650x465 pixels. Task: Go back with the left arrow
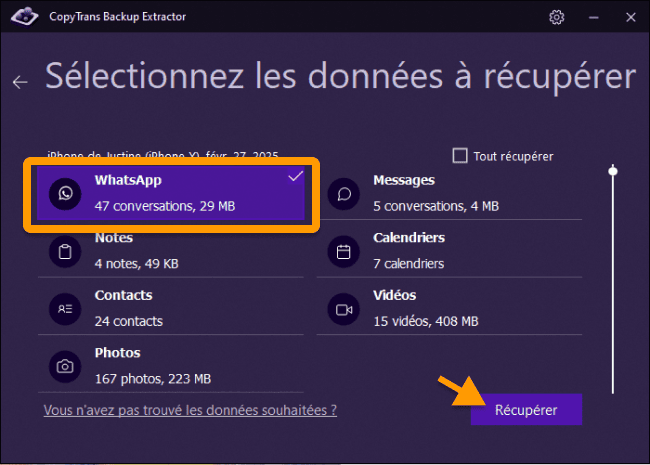pos(20,82)
